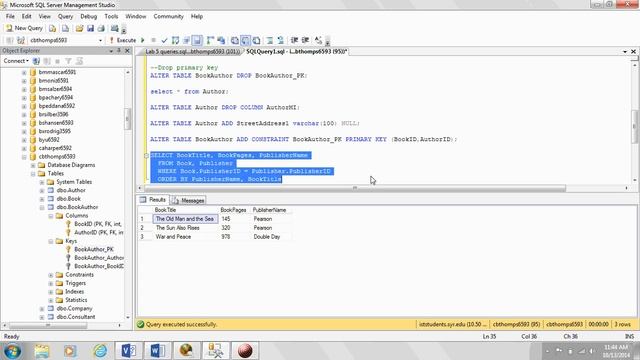Collapse the dbo.BookAuthor table node
Viewport: 640px width, 360px height.
click(x=42, y=207)
